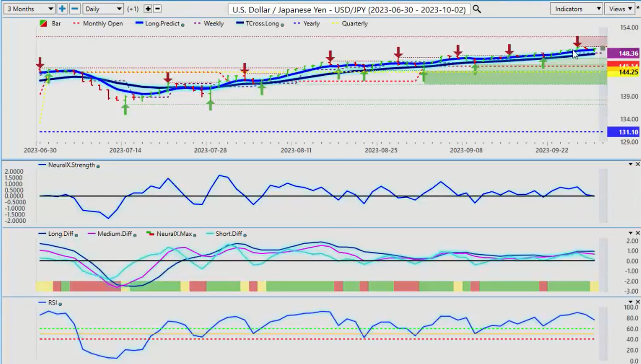641x364 pixels.
Task: Click the dot beside Medium.Diff
Action: pos(136,234)
